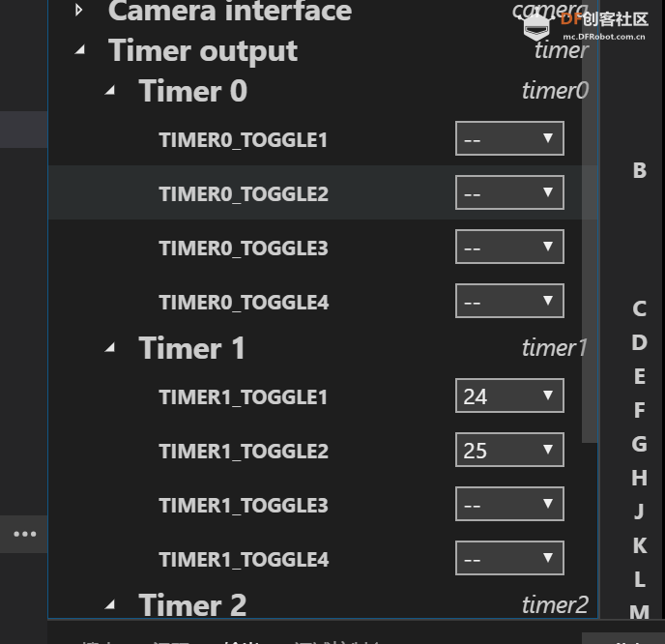This screenshot has height=644, width=665.
Task: Click the three-dots more icon
Action: 24,534
